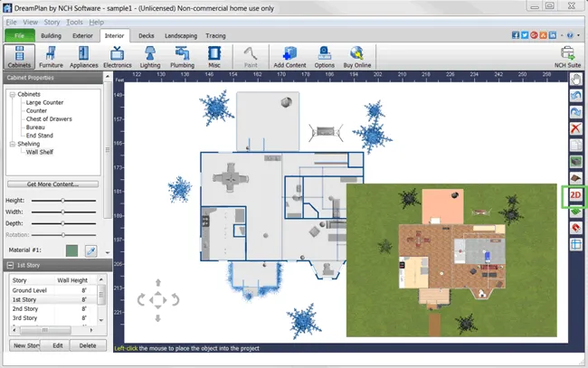Click the cabinet panel scroll-up arrow

[x=108, y=77]
